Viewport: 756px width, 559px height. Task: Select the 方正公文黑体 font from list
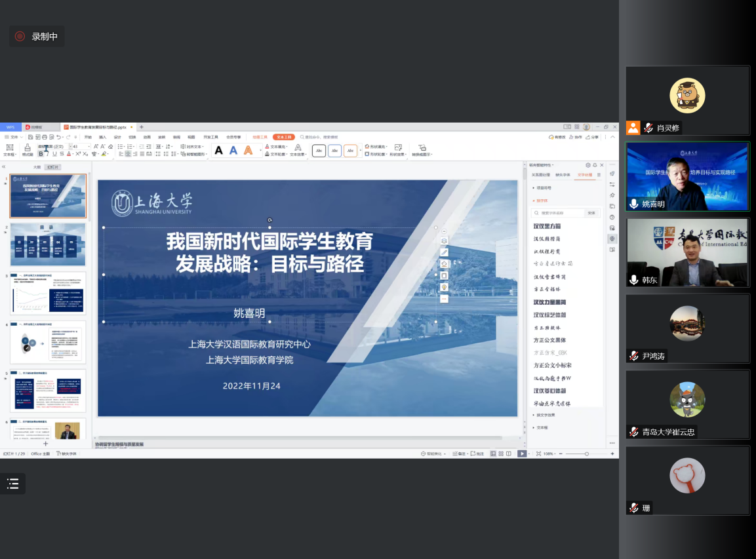pyautogui.click(x=549, y=340)
